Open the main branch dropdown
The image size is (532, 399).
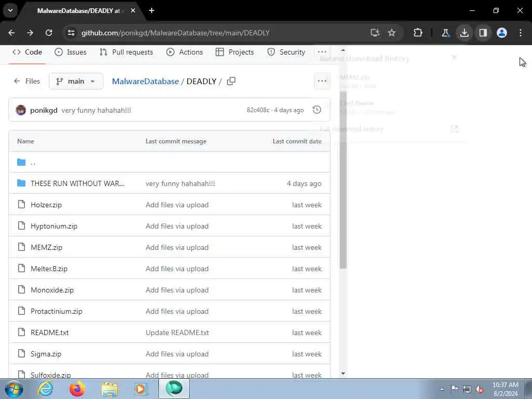pyautogui.click(x=76, y=82)
